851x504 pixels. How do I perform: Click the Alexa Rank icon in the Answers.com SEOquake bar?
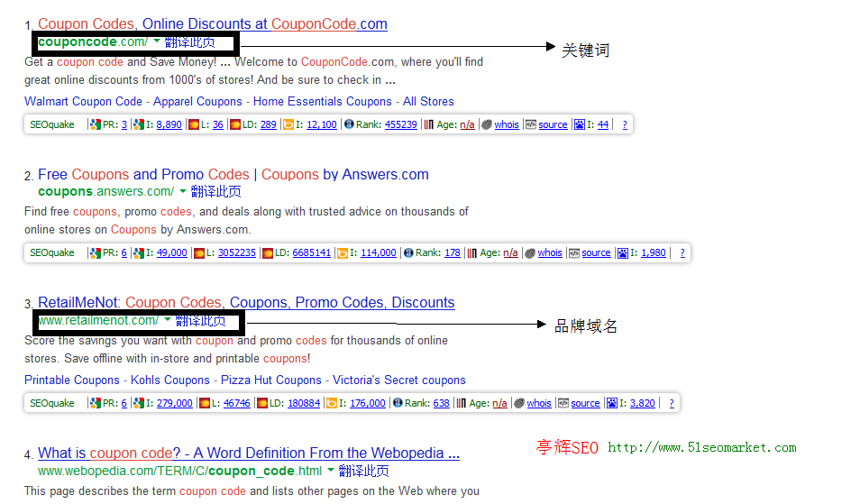408,253
